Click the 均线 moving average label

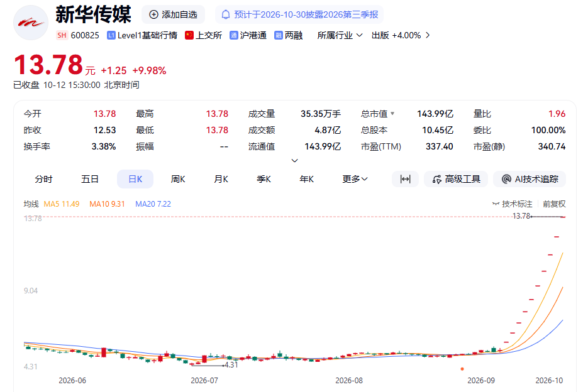coord(31,204)
